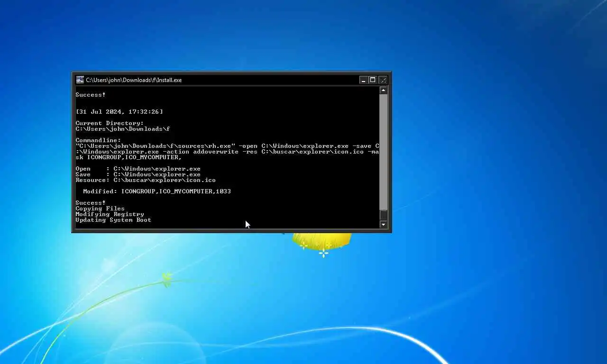Screen dimensions: 607x364
Task: Click the 'Resource: C:\buscar\explorer\icon.ico' line
Action: [146, 180]
